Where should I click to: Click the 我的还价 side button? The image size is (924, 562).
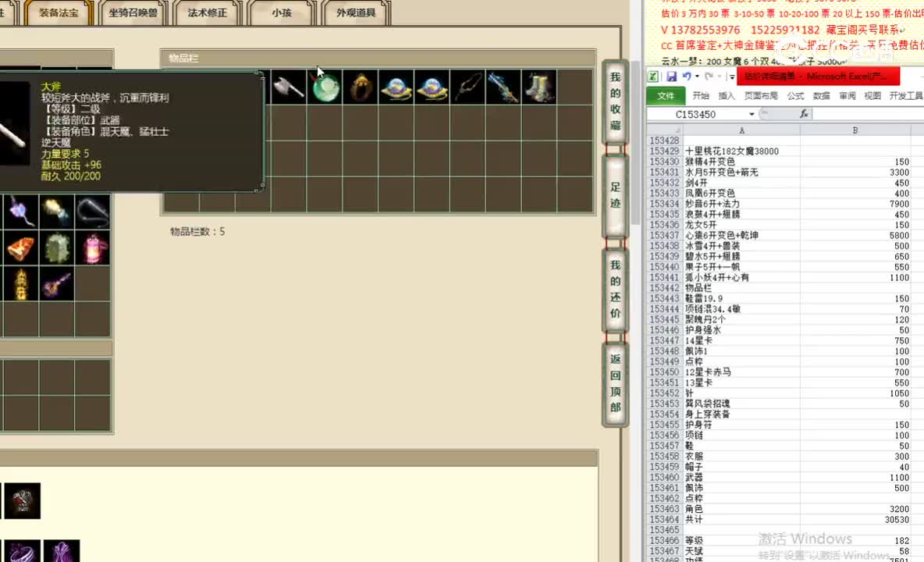(x=615, y=290)
